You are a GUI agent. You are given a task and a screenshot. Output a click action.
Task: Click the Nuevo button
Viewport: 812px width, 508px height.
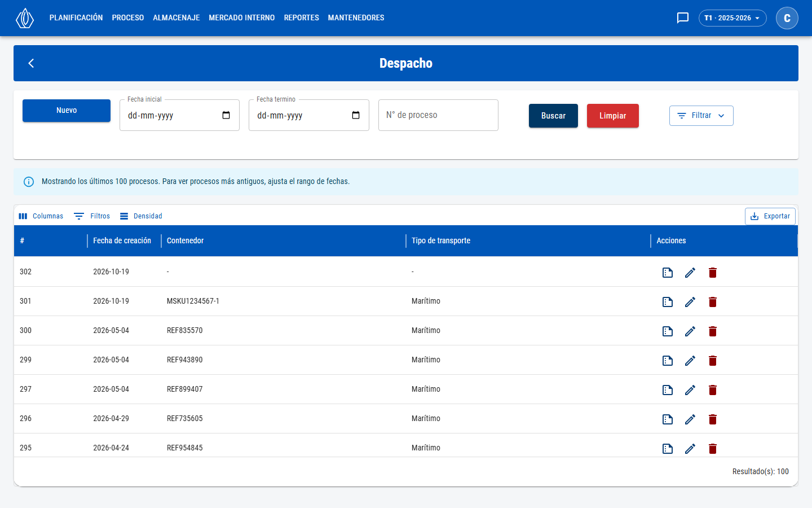67,111
